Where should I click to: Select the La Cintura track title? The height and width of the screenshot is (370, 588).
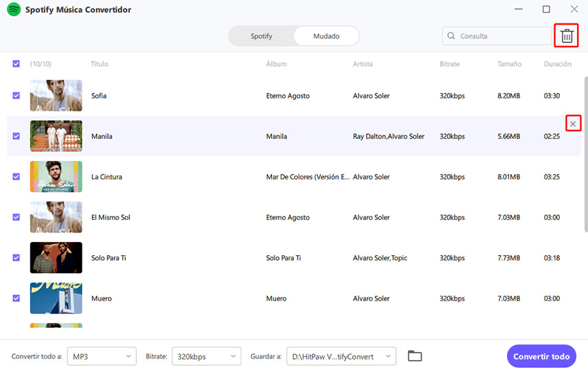[x=107, y=177]
